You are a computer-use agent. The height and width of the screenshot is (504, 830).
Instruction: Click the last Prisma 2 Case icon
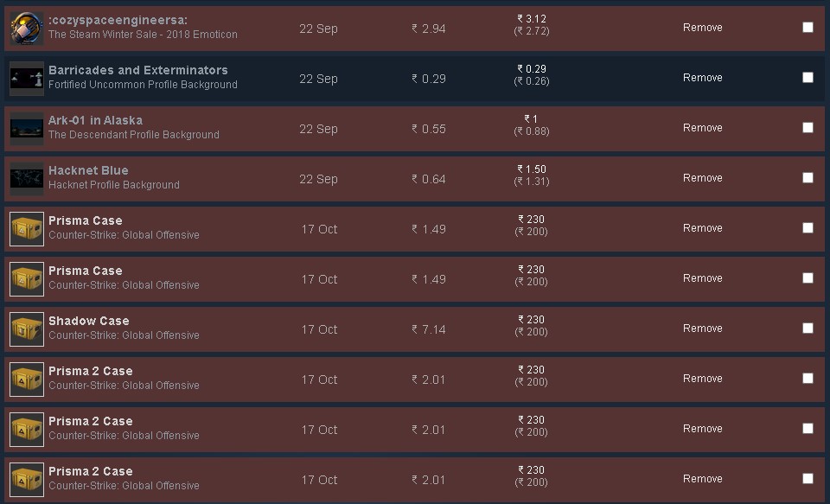pyautogui.click(x=27, y=480)
